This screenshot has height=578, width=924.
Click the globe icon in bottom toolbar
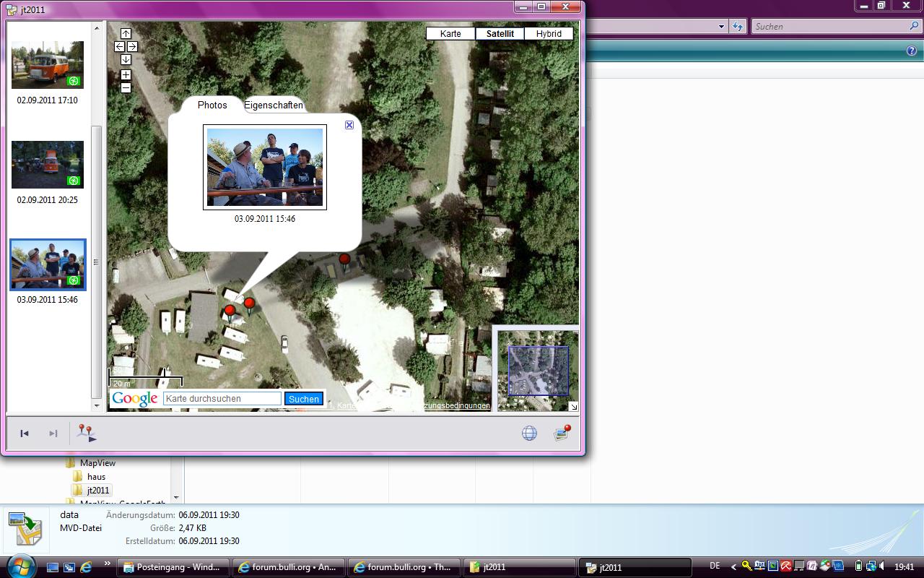click(529, 433)
